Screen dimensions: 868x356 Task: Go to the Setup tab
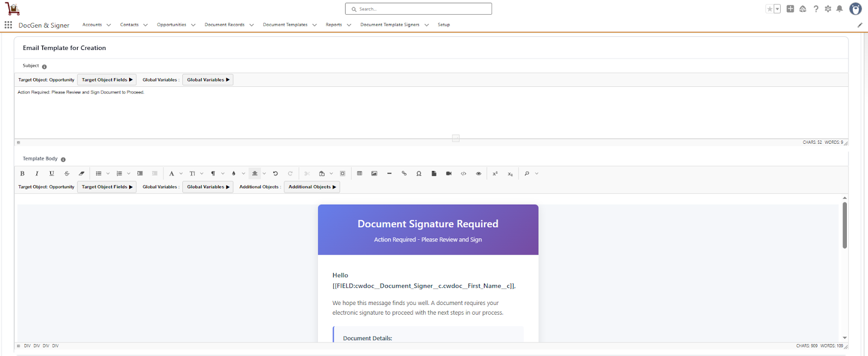(444, 25)
